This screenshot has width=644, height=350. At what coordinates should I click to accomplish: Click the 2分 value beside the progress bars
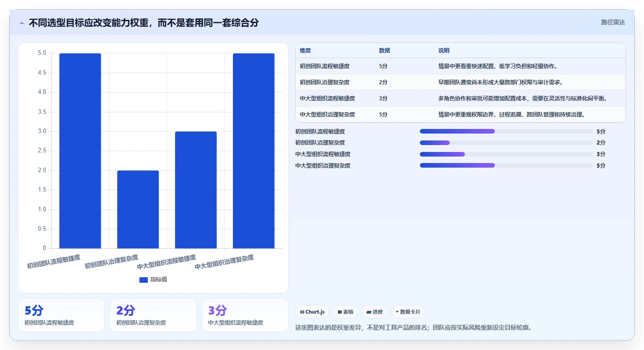pyautogui.click(x=601, y=143)
